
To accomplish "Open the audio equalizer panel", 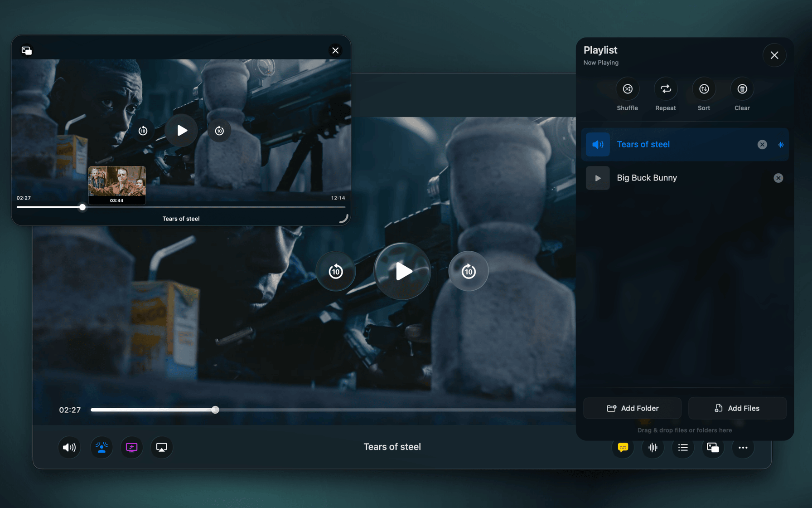I will (x=652, y=447).
